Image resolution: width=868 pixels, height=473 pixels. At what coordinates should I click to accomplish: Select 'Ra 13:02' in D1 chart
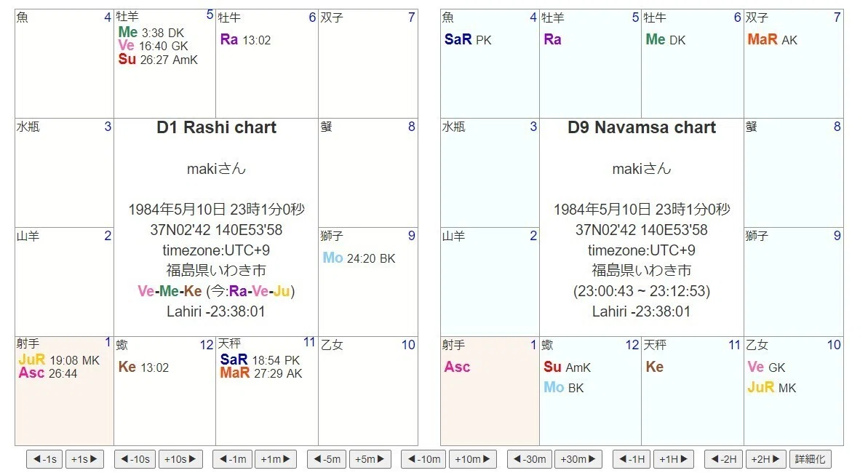tap(245, 39)
